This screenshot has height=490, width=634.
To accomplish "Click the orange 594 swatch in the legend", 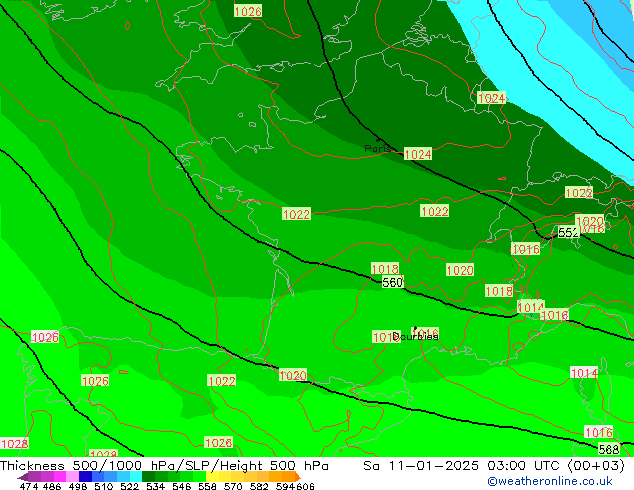I will tap(286, 477).
